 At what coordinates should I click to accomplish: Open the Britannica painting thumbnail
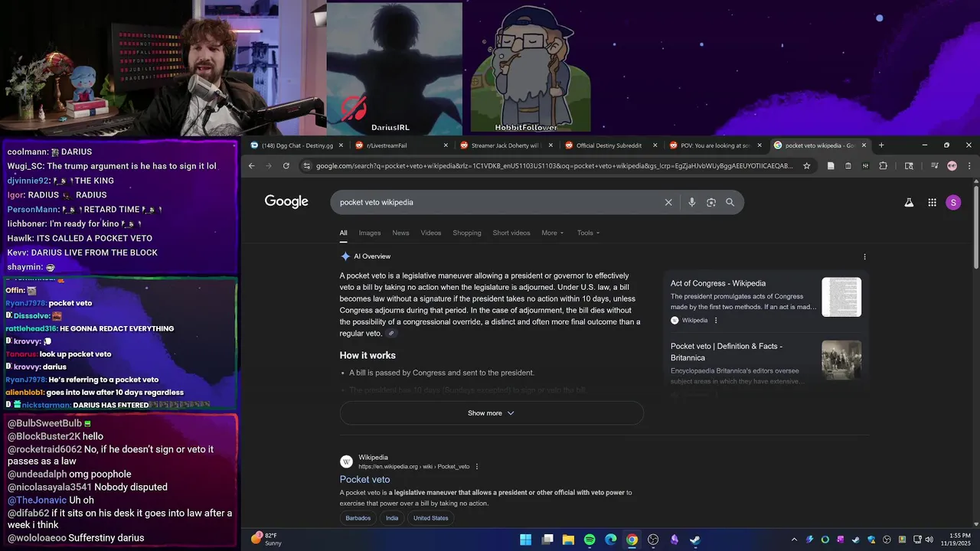click(841, 360)
